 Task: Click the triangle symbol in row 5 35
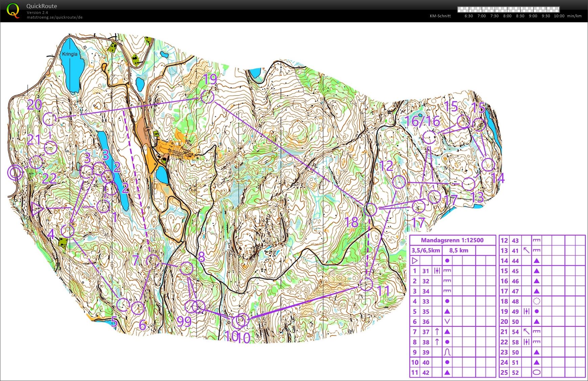447,311
